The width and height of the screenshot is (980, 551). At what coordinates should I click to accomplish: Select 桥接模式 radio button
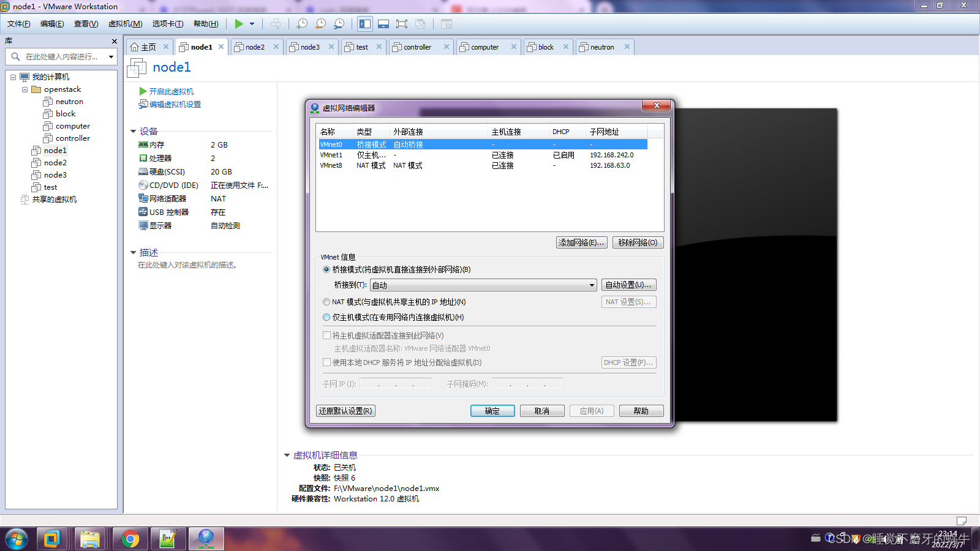click(x=326, y=269)
